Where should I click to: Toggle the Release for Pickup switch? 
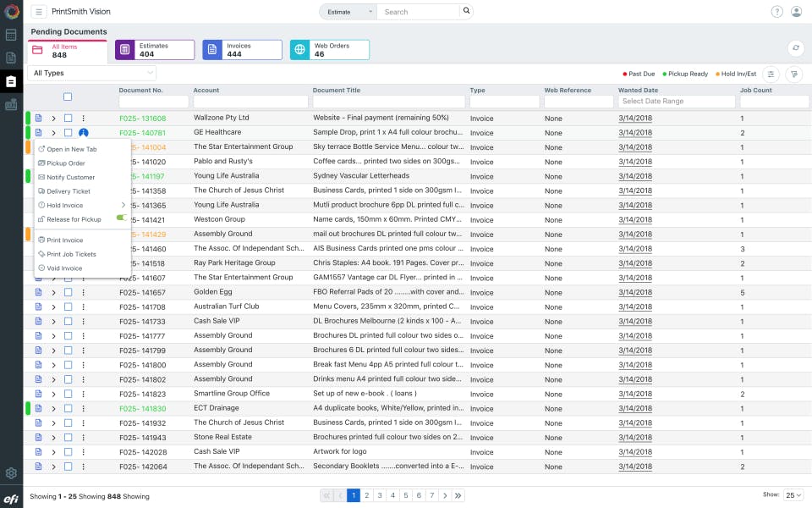click(x=121, y=218)
